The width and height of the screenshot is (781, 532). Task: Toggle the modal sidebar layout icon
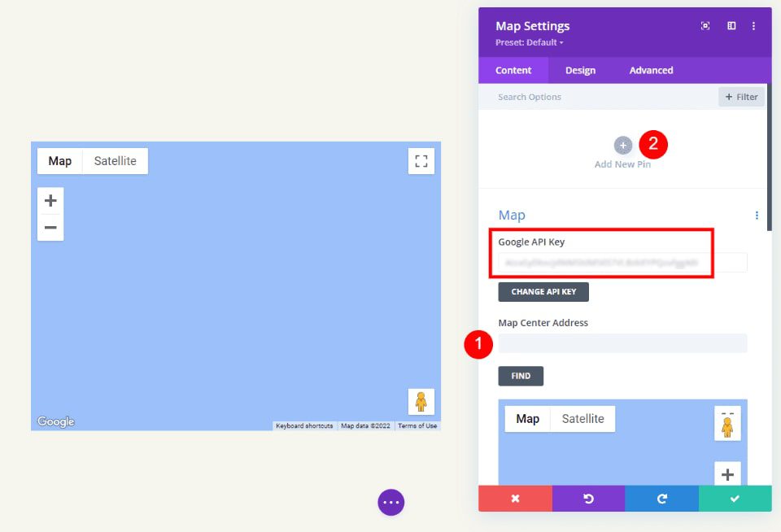pyautogui.click(x=731, y=25)
